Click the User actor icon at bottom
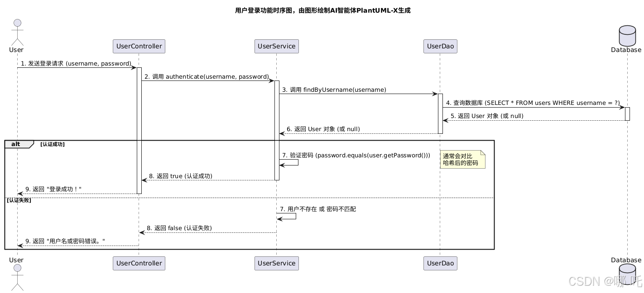The image size is (644, 293). click(17, 277)
